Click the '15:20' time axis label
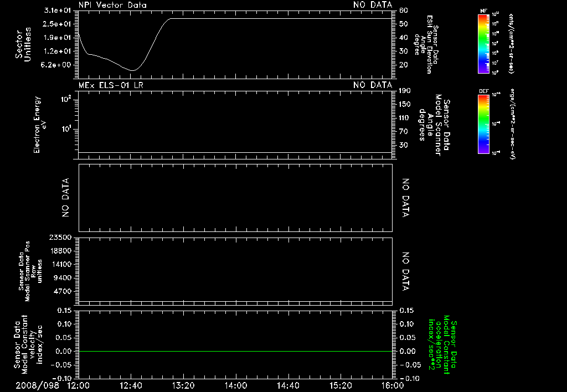Screen dimensions: 567x392 [x=341, y=385]
